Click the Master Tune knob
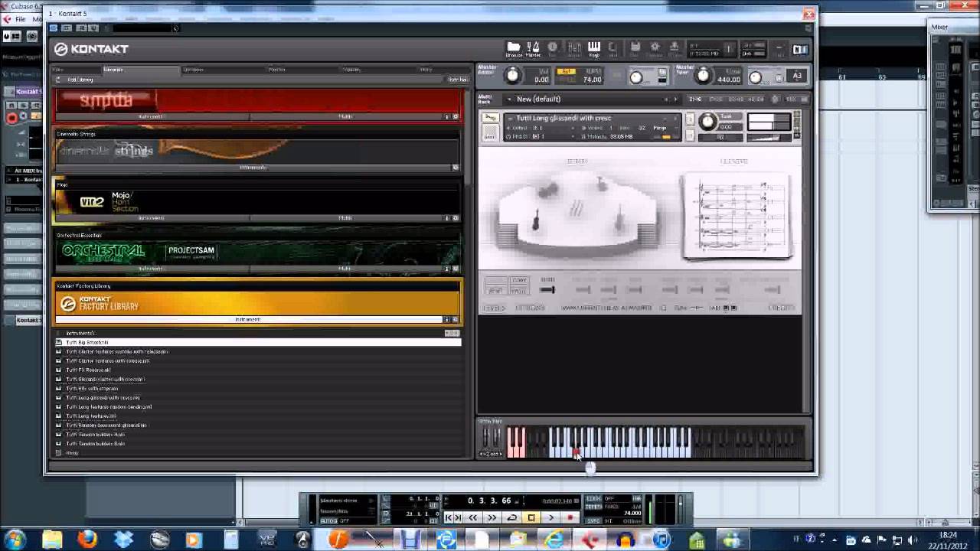 [x=704, y=76]
